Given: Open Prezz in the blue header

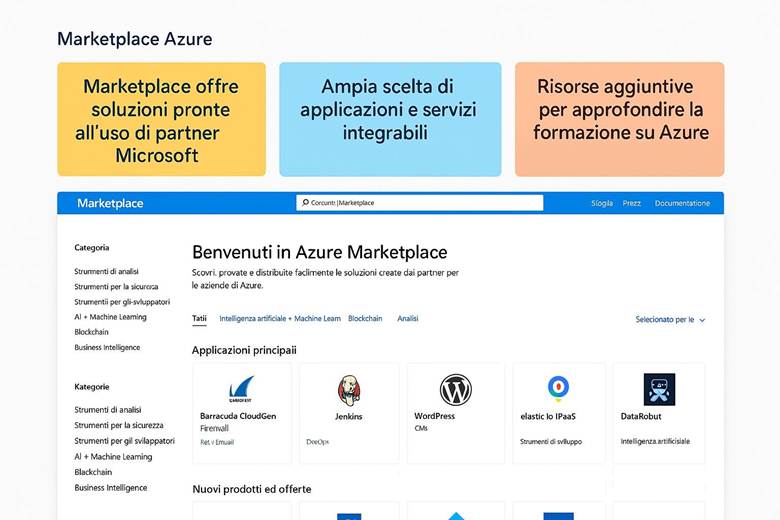Looking at the screenshot, I should pyautogui.click(x=632, y=203).
